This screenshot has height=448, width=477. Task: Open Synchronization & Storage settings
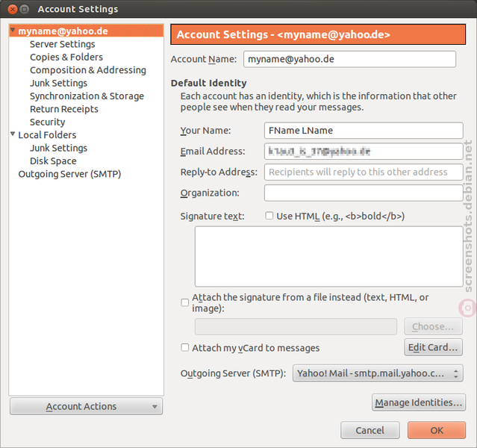click(x=87, y=96)
